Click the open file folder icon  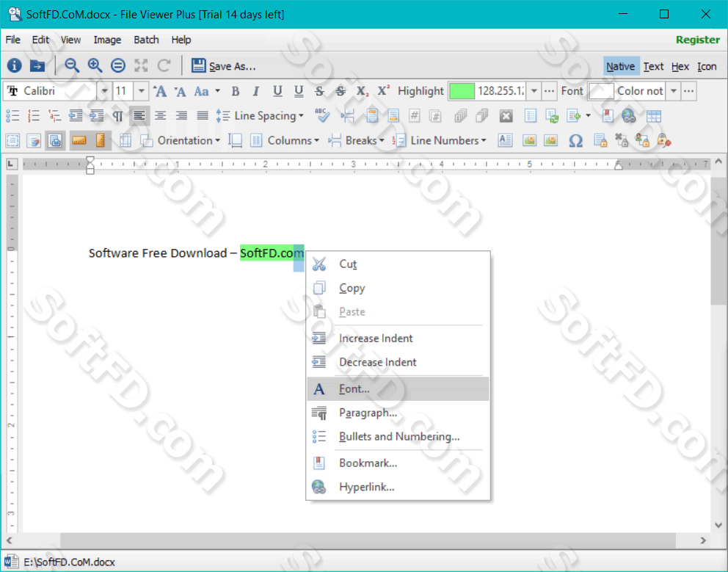click(x=37, y=65)
